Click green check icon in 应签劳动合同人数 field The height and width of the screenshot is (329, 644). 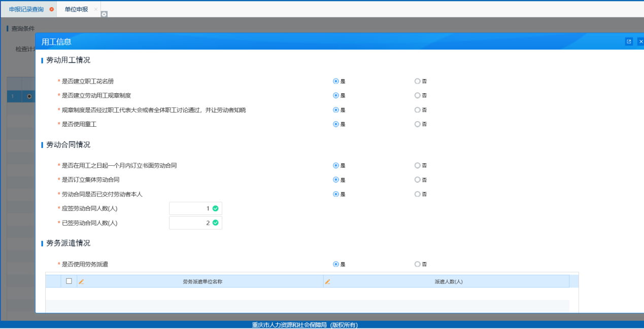point(215,208)
